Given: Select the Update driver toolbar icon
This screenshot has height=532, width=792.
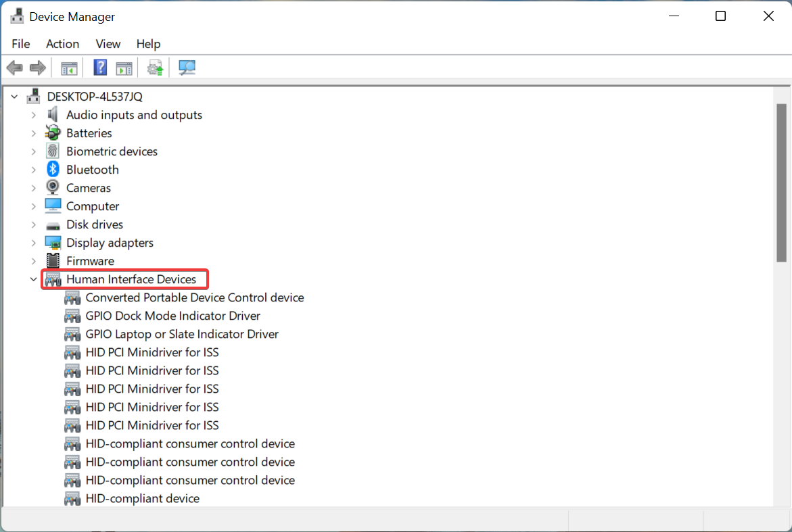Looking at the screenshot, I should [155, 67].
